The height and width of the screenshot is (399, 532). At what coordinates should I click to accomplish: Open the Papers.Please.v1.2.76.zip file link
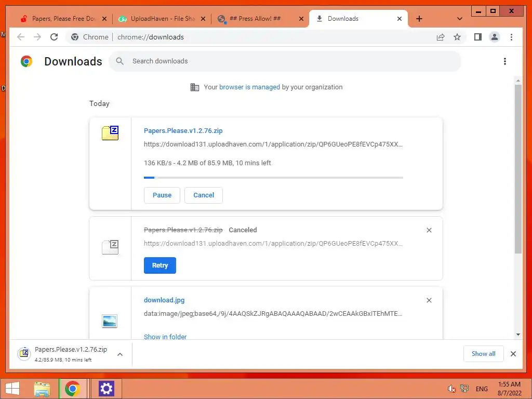(x=183, y=130)
